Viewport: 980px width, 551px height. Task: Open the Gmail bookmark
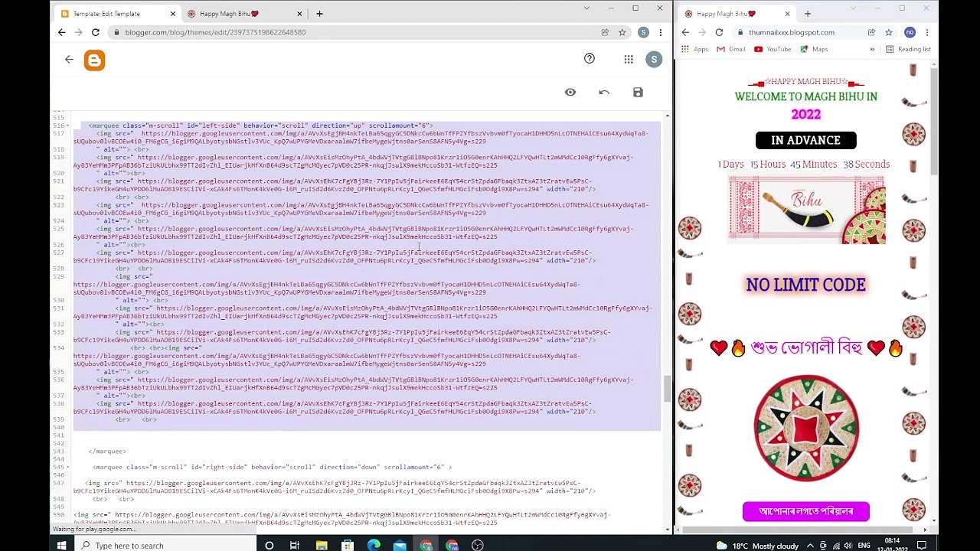tap(730, 49)
